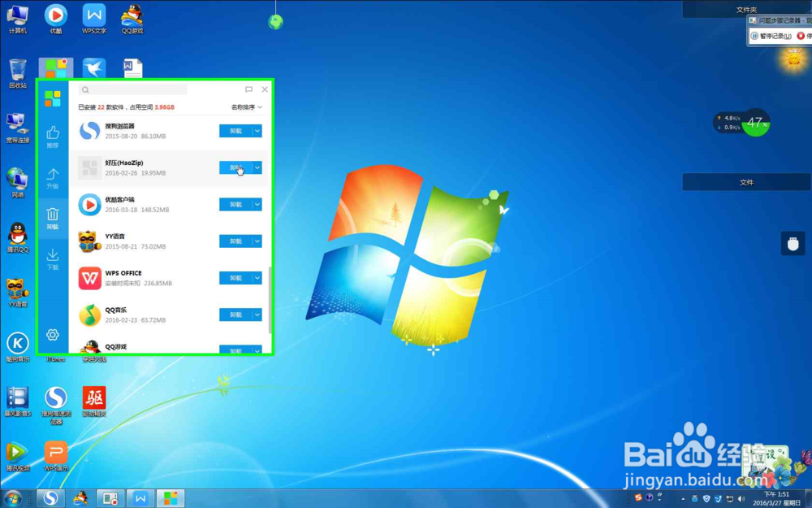Click the green globe hanging ornament
The width and height of the screenshot is (812, 508).
tap(275, 21)
